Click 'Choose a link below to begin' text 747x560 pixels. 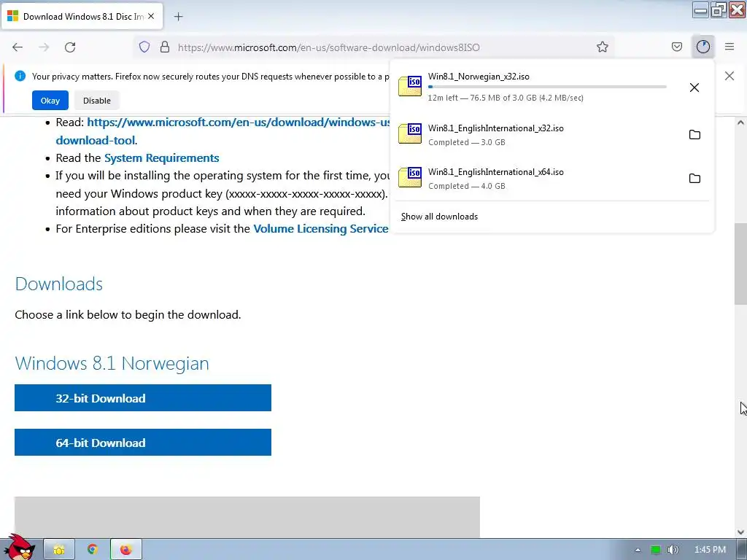[x=128, y=315]
